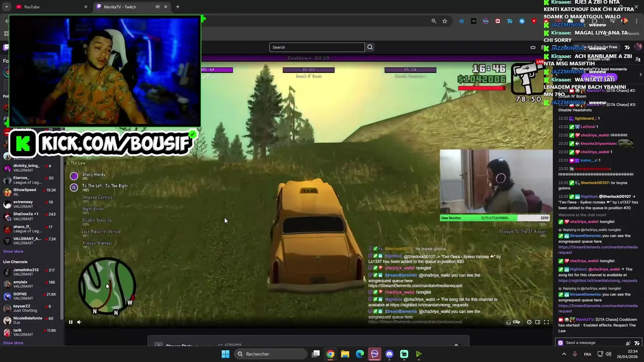Click the Twitch Search input field

pos(317,47)
